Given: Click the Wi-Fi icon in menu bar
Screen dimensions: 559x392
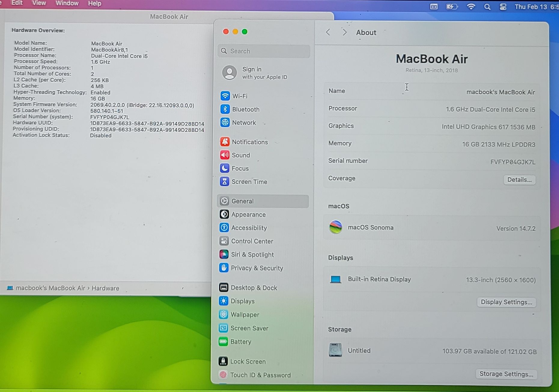Looking at the screenshot, I should (471, 7).
